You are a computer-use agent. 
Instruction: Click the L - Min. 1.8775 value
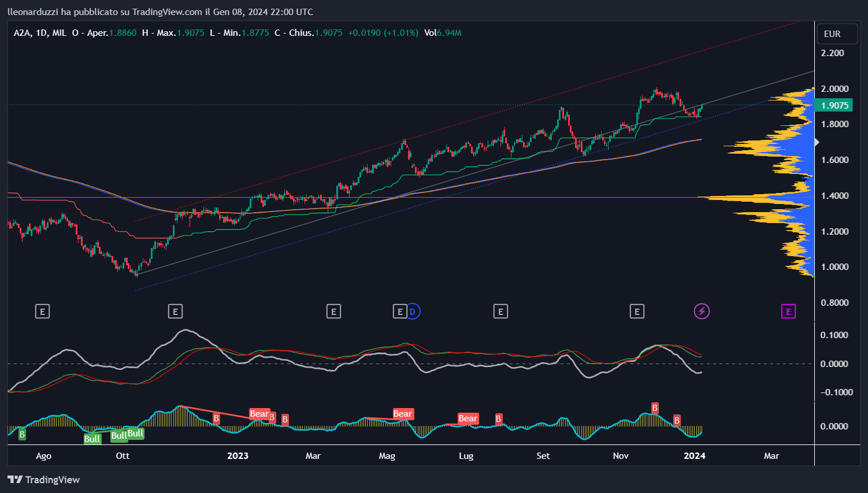pyautogui.click(x=255, y=33)
